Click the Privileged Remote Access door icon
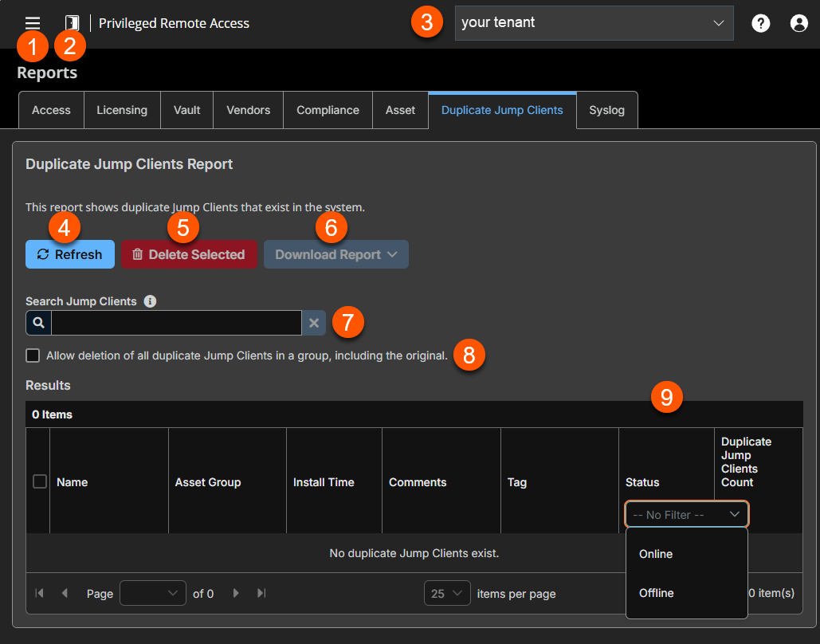 tap(72, 23)
